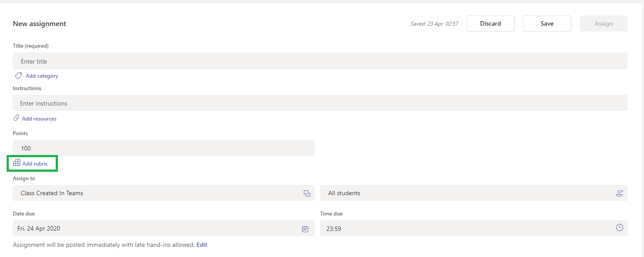Image resolution: width=644 pixels, height=257 pixels.
Task: Click the Add category link
Action: 42,76
